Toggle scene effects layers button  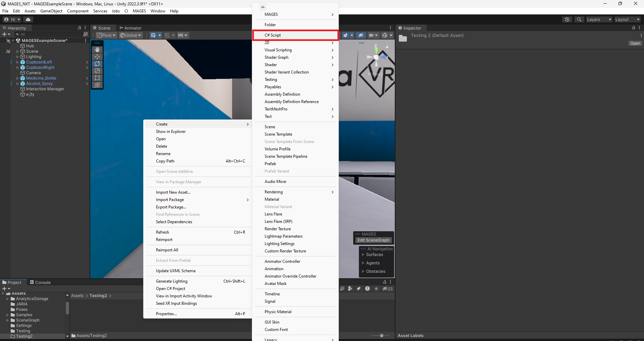point(345,35)
